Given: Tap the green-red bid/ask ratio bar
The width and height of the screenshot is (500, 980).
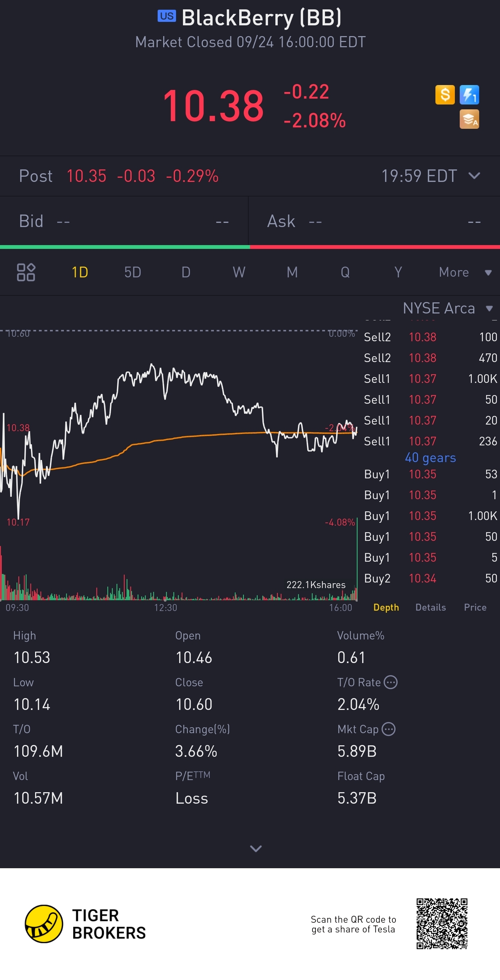Looking at the screenshot, I should 250,247.
